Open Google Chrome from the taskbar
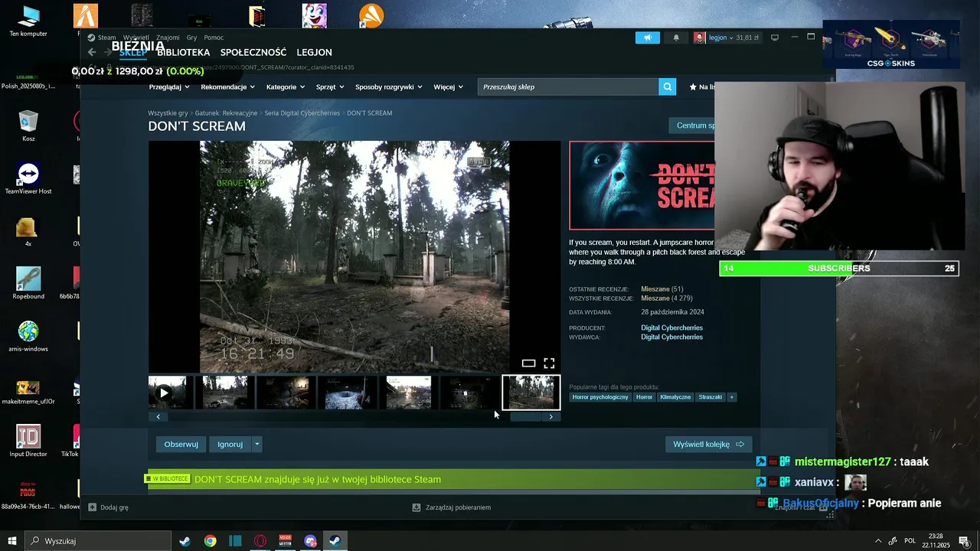Viewport: 980px width, 551px height. [x=210, y=541]
